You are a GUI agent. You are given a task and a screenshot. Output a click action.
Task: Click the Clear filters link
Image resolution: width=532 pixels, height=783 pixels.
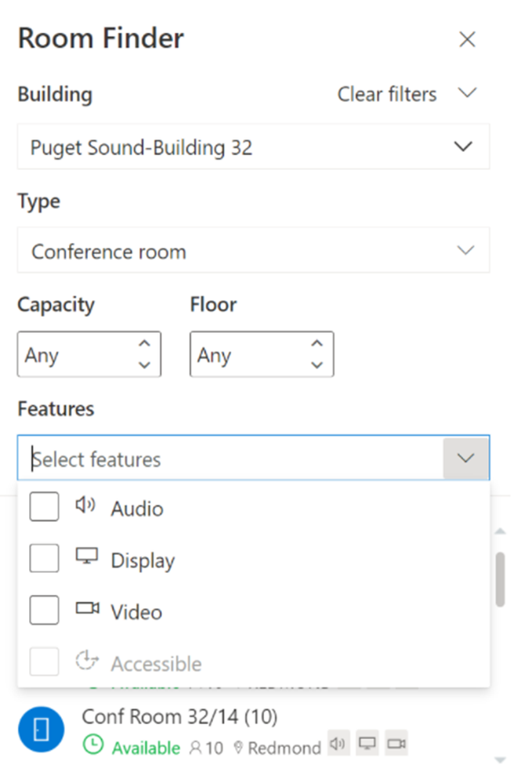[x=387, y=94]
